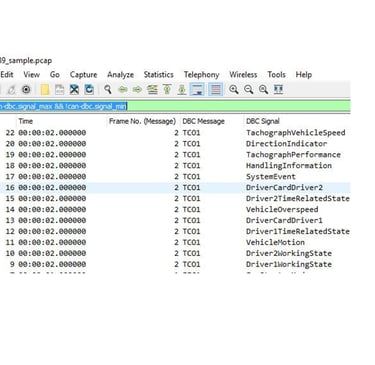Close this capture file (X icon)
This screenshot has width=375, height=365.
(74, 89)
